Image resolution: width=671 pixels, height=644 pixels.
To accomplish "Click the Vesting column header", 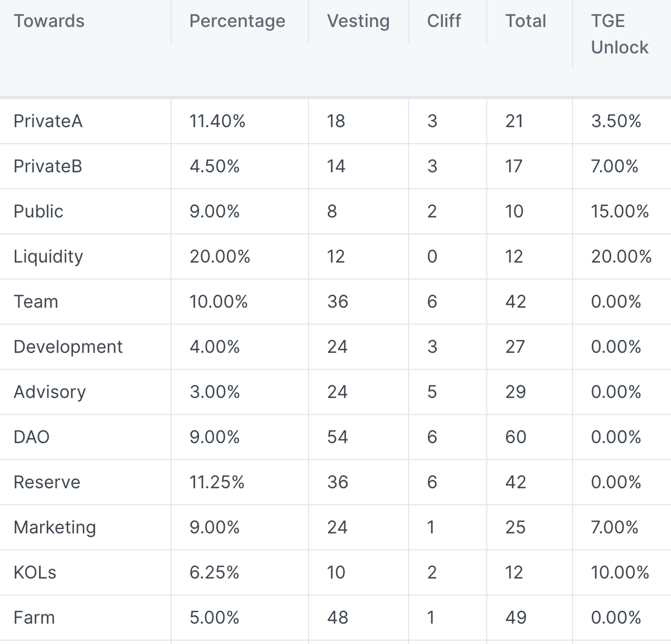I will click(x=358, y=21).
